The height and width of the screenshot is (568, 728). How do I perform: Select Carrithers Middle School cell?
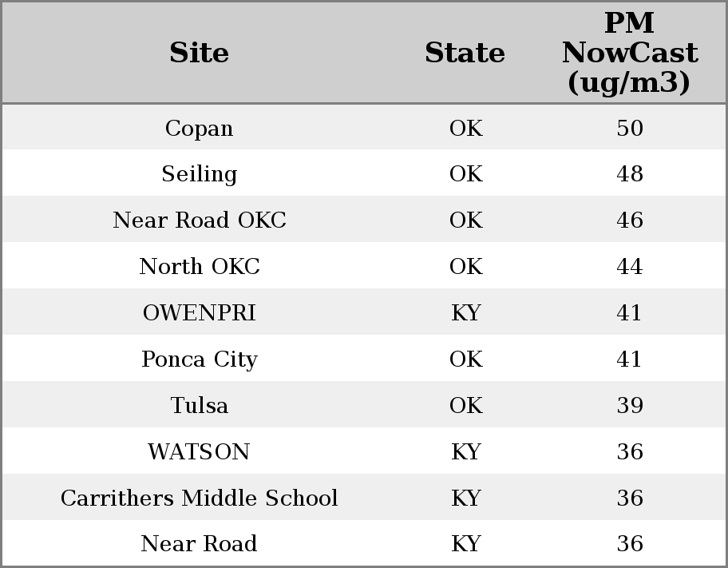[x=199, y=498]
